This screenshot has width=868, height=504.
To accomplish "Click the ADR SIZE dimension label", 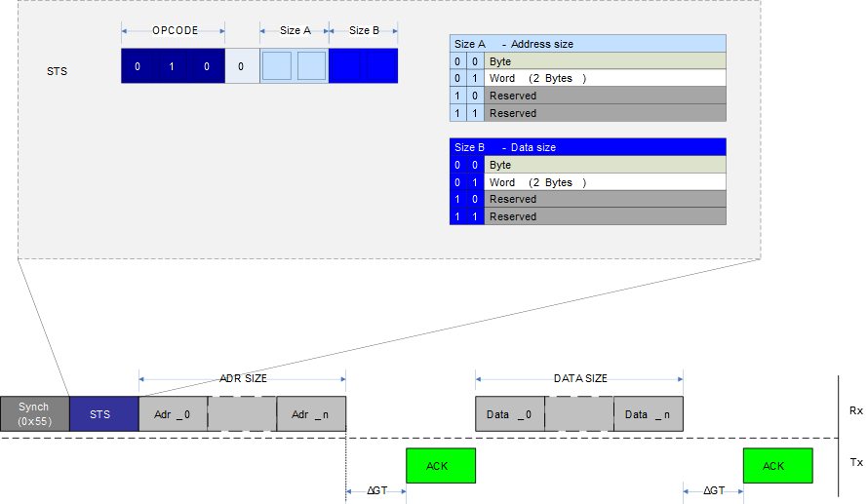I will pos(243,378).
